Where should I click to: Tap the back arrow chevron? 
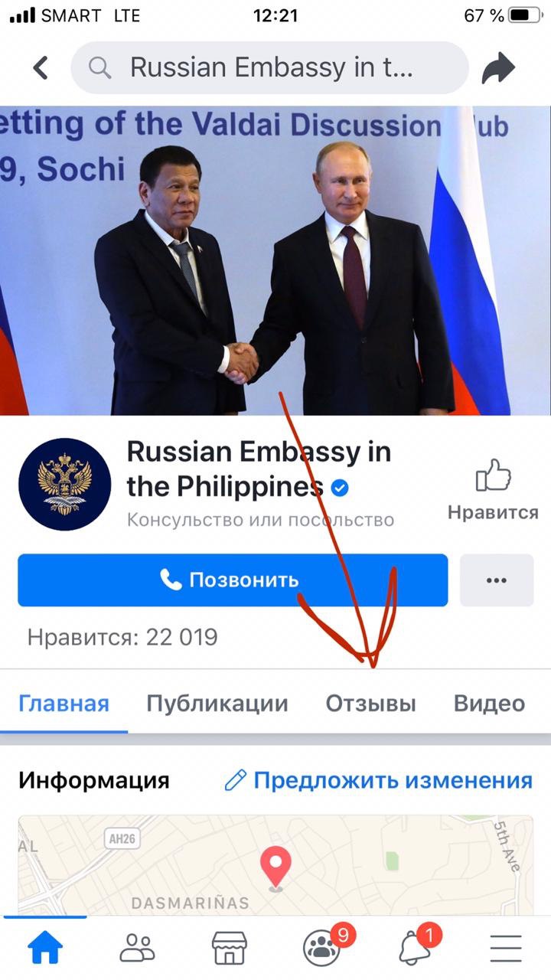(41, 68)
